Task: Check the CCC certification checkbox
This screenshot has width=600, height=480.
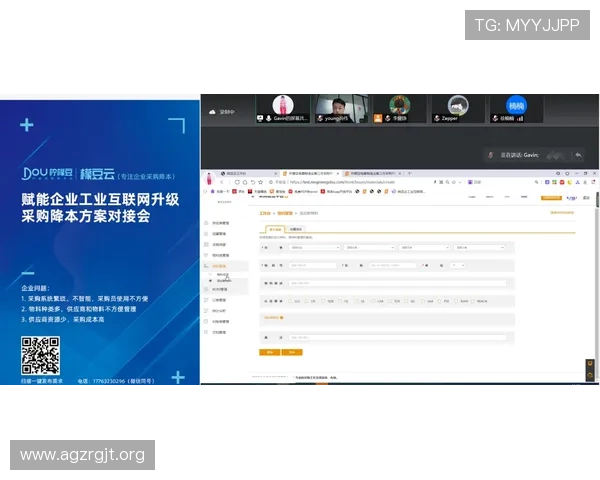Action: coord(290,301)
